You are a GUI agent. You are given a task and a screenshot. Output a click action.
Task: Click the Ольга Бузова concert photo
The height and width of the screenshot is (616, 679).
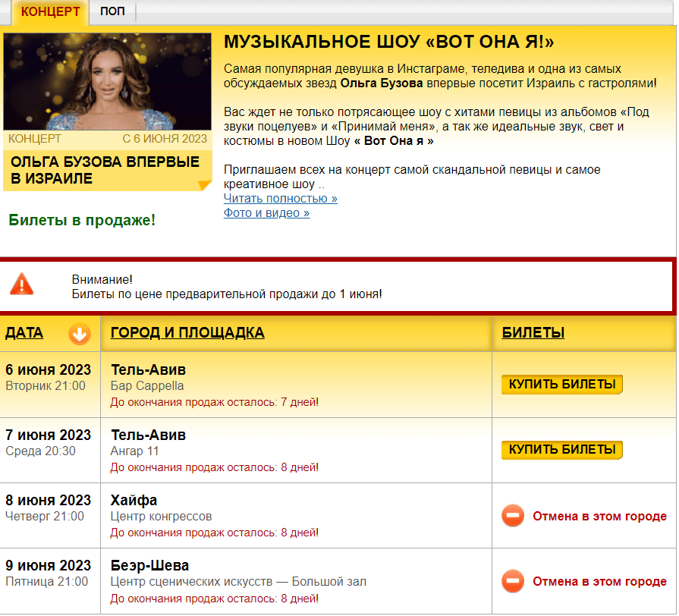(x=107, y=81)
